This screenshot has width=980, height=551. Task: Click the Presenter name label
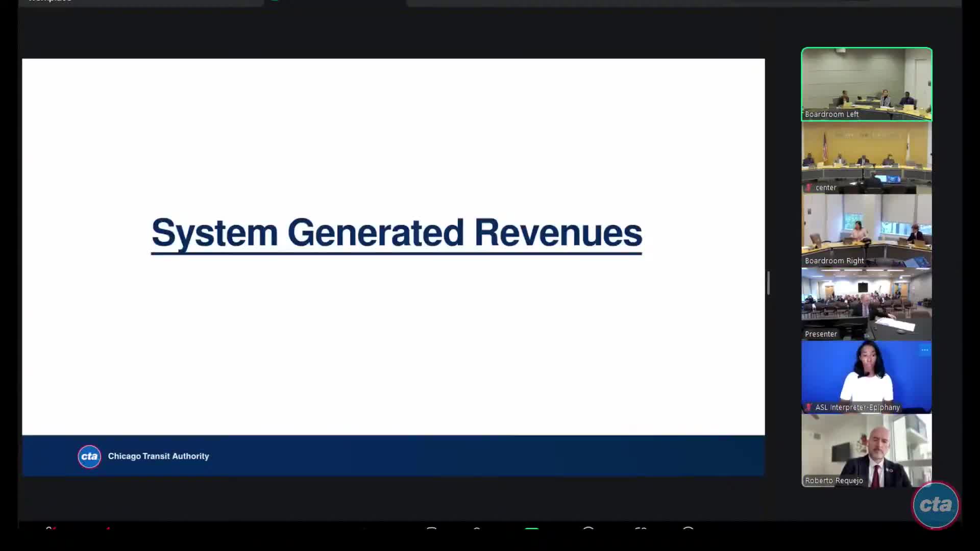coord(821,334)
